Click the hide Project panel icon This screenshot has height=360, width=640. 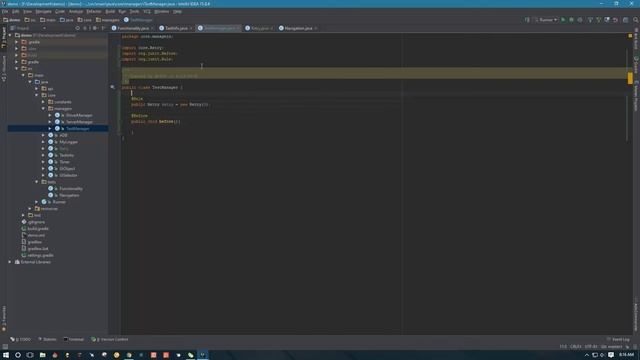pyautogui.click(x=103, y=28)
